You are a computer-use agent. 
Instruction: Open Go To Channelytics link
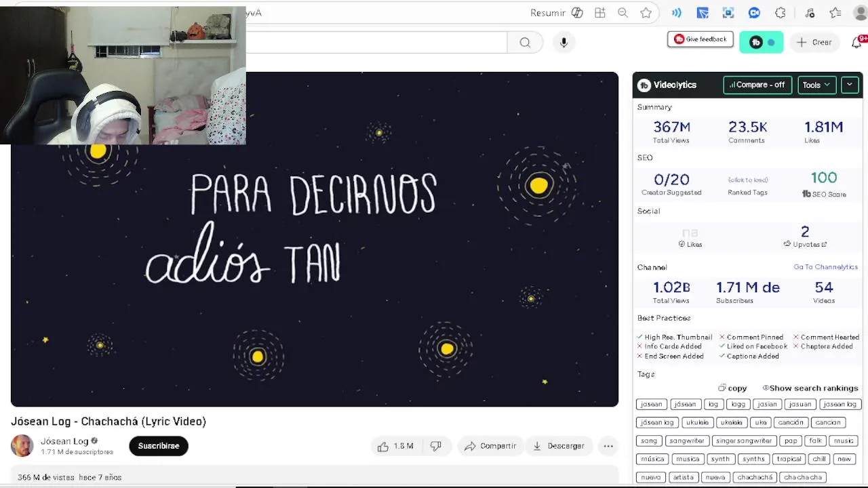point(825,267)
